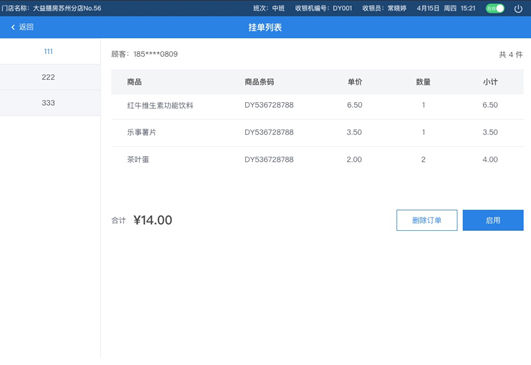Select pending order 111
531x365 pixels.
point(50,51)
